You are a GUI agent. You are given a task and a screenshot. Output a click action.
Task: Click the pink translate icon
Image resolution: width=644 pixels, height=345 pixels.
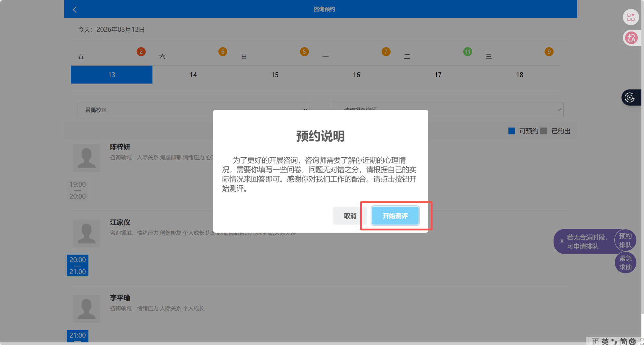tap(631, 38)
